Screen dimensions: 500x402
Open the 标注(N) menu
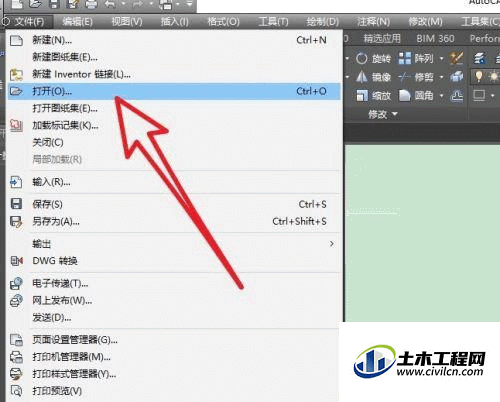(373, 22)
